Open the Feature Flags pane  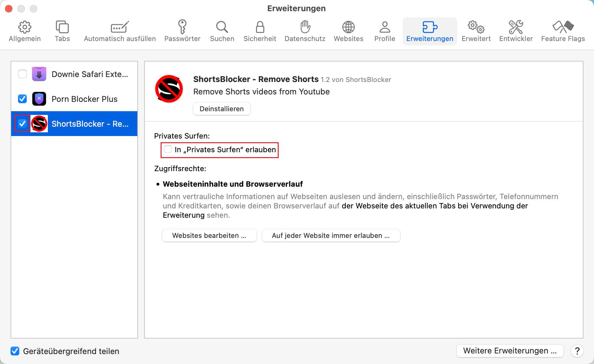tap(563, 31)
